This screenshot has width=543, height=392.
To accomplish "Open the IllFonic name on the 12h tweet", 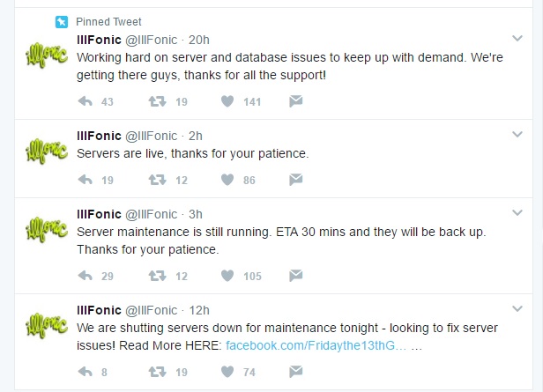I will point(100,309).
